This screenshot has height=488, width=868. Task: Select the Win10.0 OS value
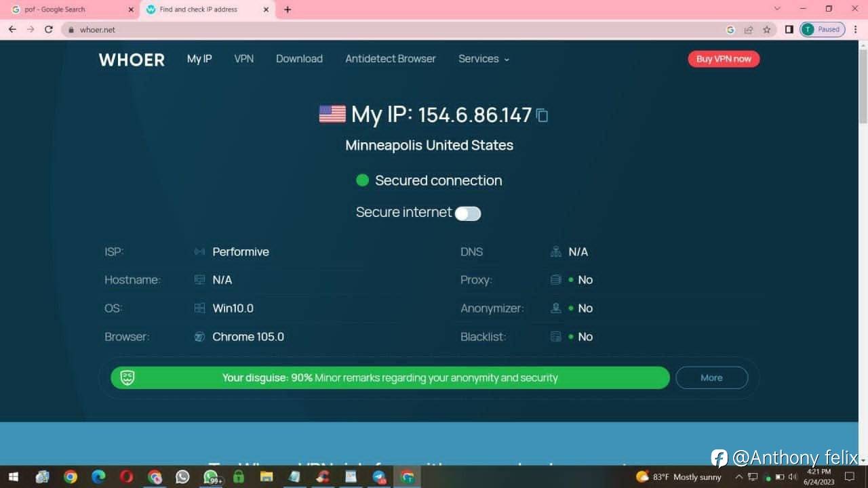tap(233, 308)
